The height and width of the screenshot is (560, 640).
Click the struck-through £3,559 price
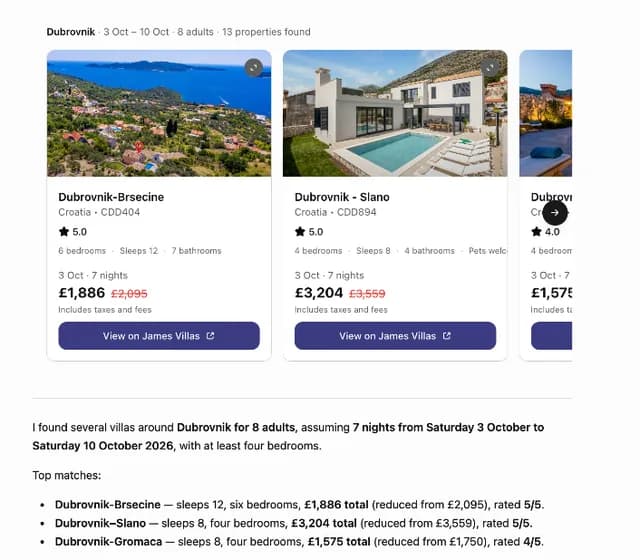click(367, 293)
